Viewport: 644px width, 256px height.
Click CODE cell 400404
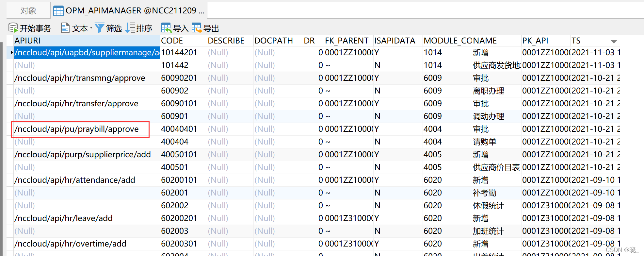[x=184, y=142]
